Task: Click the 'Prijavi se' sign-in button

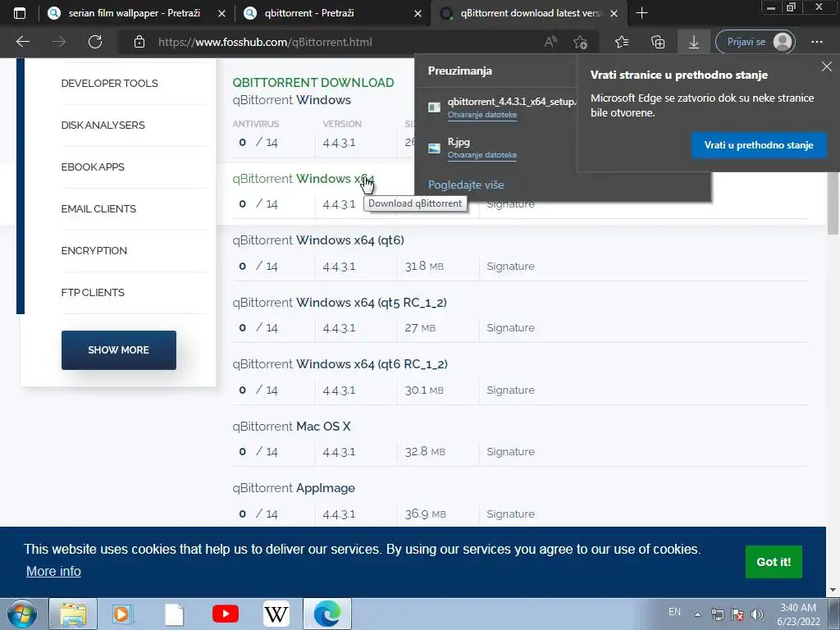Action: [756, 42]
